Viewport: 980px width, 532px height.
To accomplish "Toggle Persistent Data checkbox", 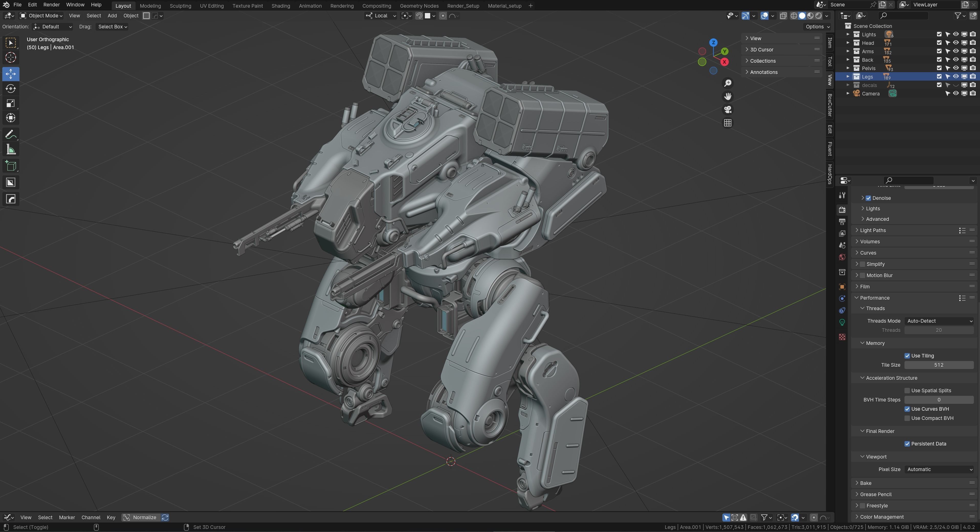I will (x=907, y=444).
